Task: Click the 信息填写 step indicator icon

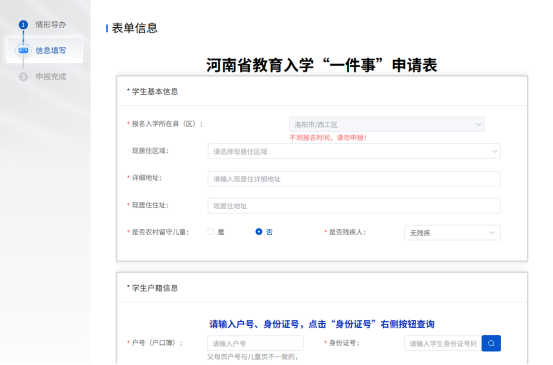Action: (23, 50)
